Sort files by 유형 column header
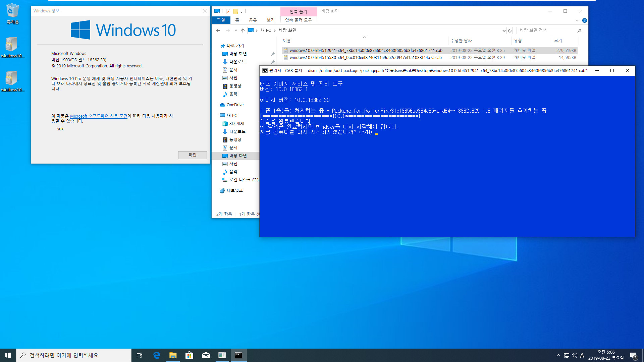 532,41
